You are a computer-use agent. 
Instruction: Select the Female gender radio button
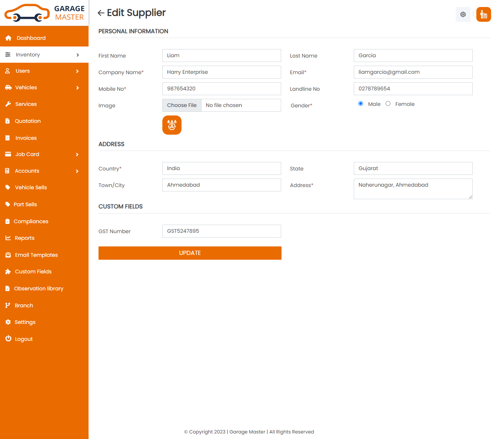tap(388, 104)
